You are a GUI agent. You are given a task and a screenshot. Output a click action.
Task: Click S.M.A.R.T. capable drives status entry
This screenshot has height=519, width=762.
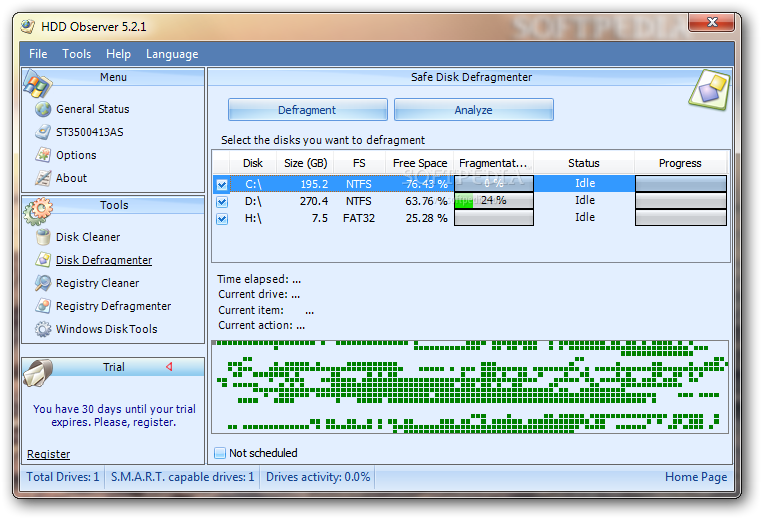point(183,477)
